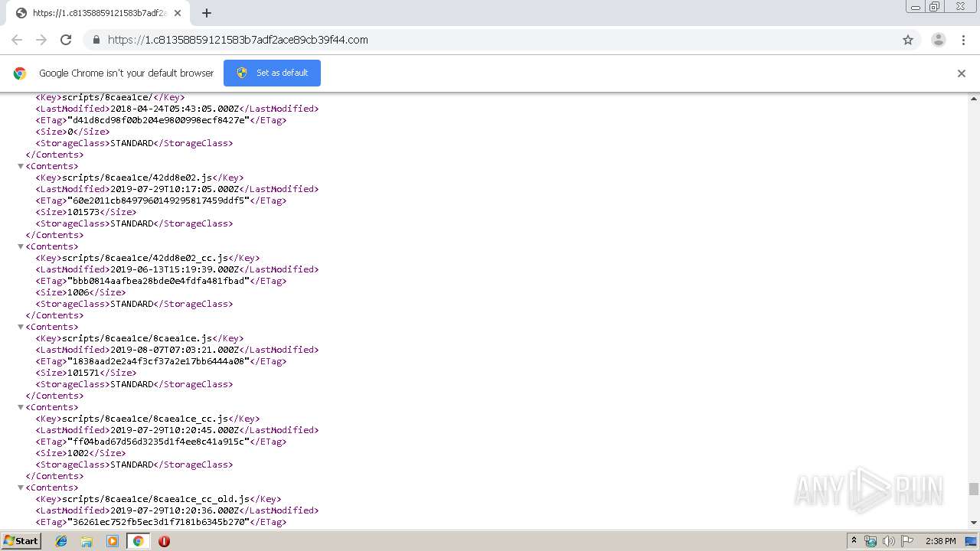Click the Chrome logo in infobar
This screenshot has height=551, width=980.
[20, 73]
